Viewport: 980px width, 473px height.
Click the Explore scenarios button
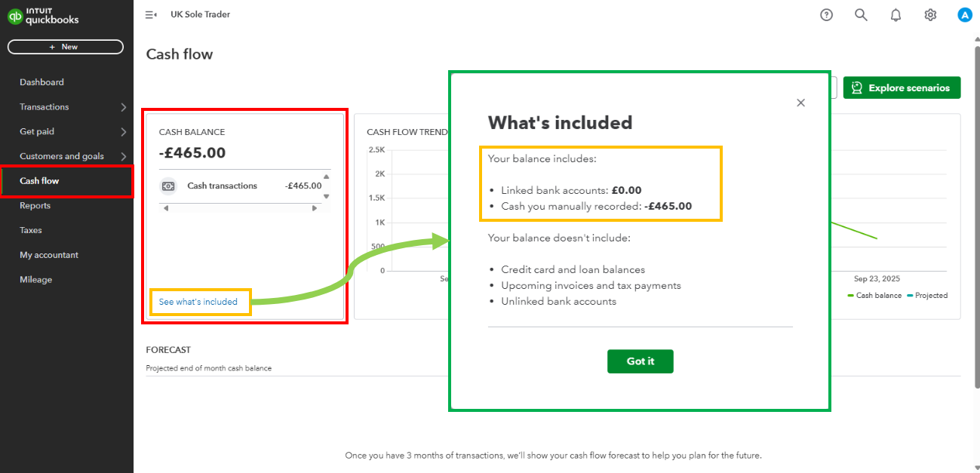[x=902, y=88]
